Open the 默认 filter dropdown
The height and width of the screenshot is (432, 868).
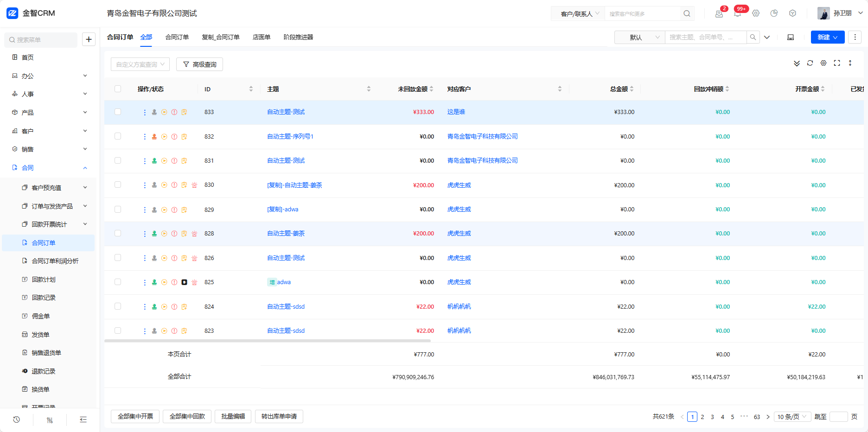[640, 37]
